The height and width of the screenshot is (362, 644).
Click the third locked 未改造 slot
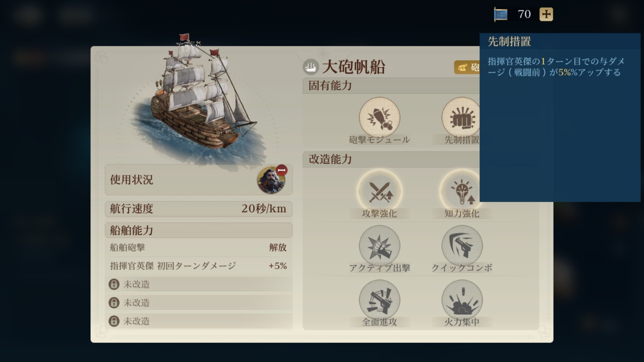(198, 321)
